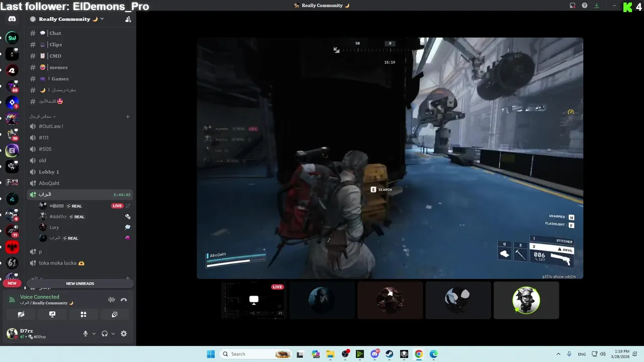
Task: Open the Su green server icon
Action: pyautogui.click(x=12, y=38)
